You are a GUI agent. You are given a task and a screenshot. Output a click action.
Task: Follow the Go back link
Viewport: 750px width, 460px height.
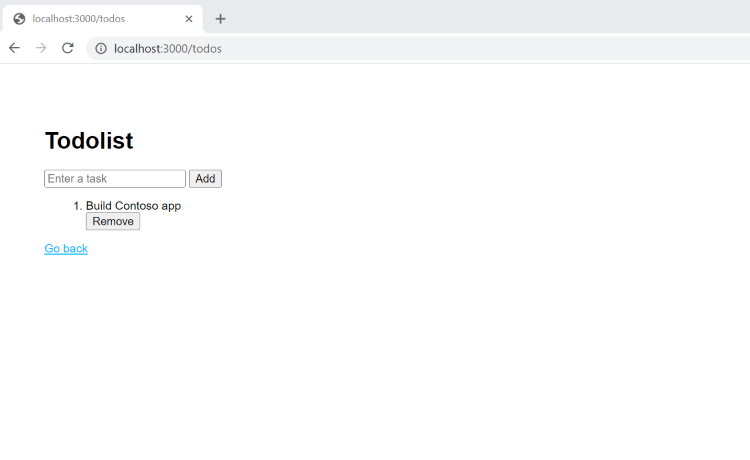point(66,249)
